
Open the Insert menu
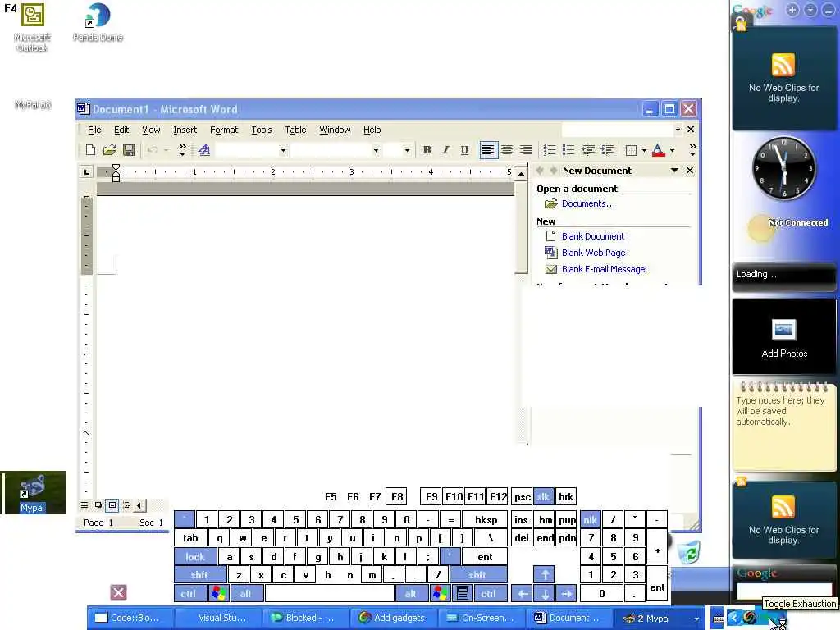(185, 130)
